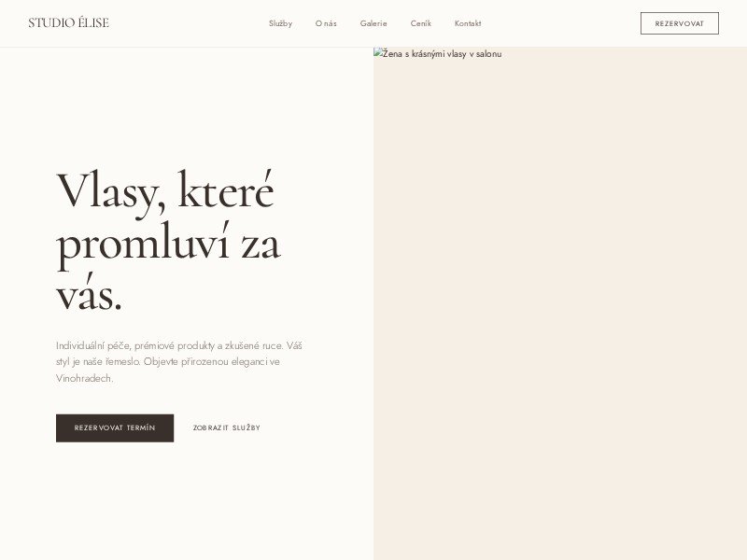Follow the Zobrazit služby link
This screenshot has width=747, height=560.
227,427
